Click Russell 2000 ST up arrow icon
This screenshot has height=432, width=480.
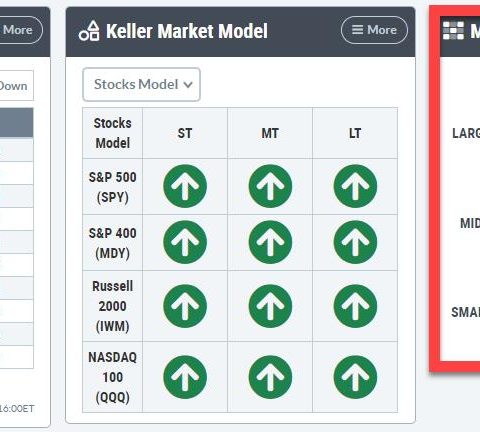click(185, 306)
